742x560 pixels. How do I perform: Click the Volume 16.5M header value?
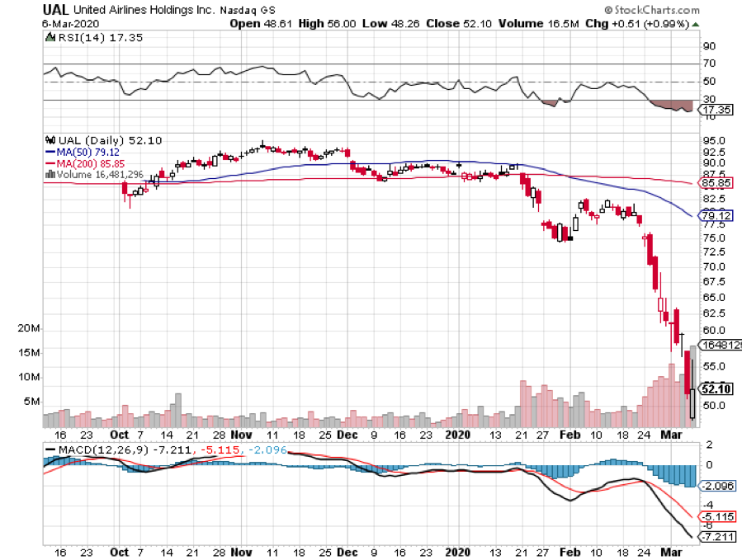tap(538, 24)
